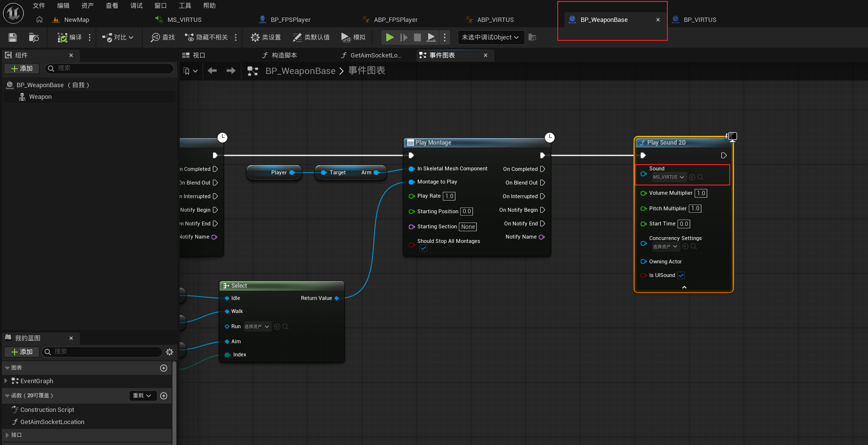Viewport: 868px width, 445px height.
Task: Open the Diff (对比) dropdown
Action: coord(117,37)
